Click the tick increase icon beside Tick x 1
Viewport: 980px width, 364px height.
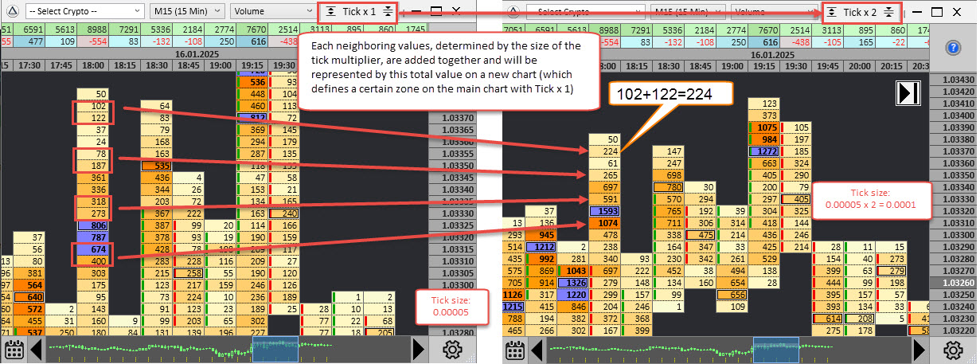pos(387,12)
